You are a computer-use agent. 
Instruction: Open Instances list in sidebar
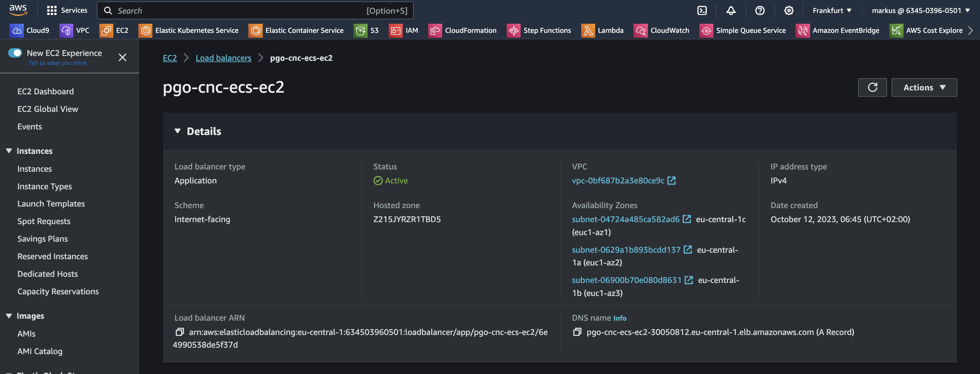[35, 169]
